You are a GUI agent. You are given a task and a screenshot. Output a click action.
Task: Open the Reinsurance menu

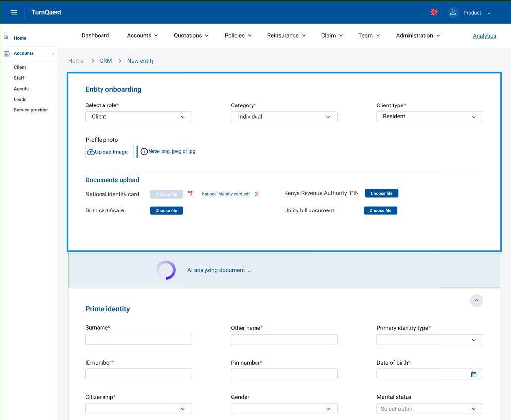click(x=286, y=36)
